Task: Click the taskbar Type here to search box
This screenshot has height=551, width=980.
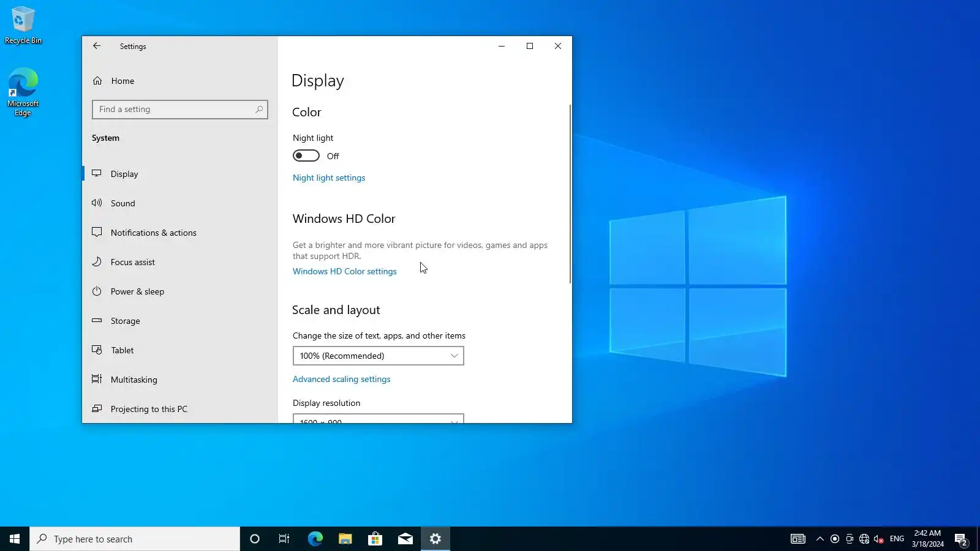Action: point(135,539)
